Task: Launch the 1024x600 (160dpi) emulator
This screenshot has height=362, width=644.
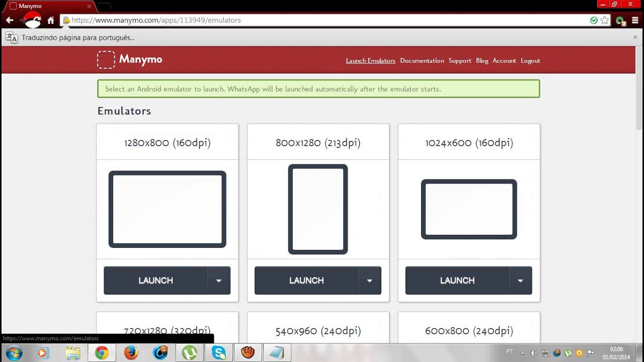Action: point(457,281)
